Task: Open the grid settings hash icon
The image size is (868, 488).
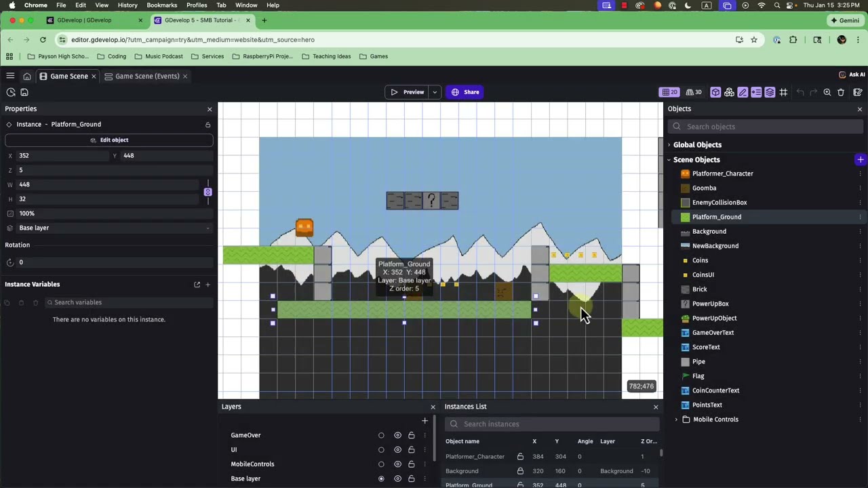Action: [x=783, y=92]
